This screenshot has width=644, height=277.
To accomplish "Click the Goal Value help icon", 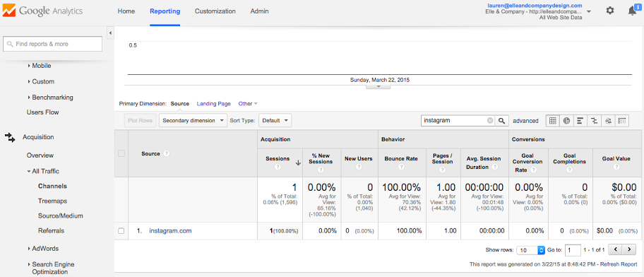I will click(x=616, y=167).
